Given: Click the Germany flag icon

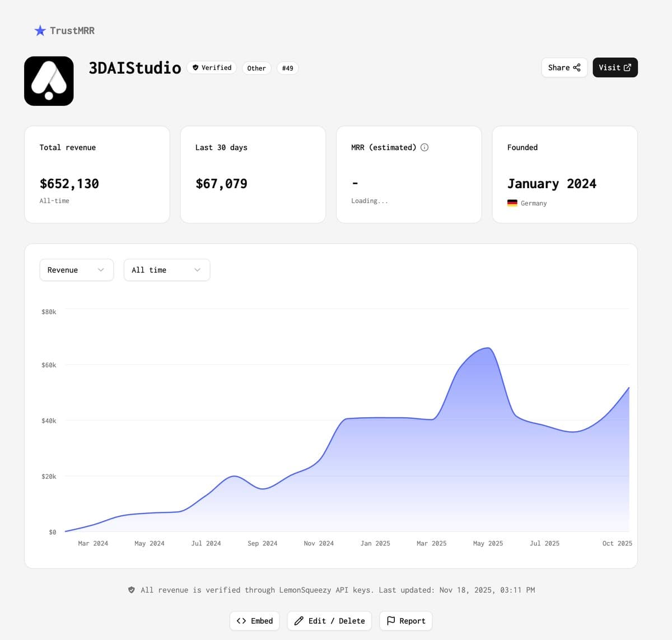Looking at the screenshot, I should pos(512,203).
